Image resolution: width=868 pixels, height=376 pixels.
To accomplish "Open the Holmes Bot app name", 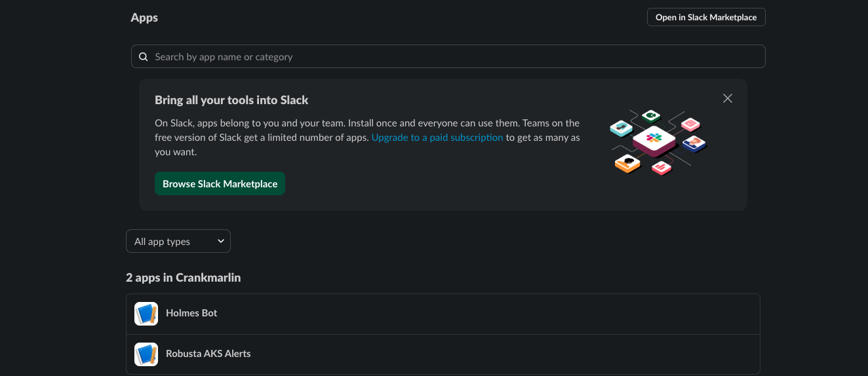I will (191, 313).
